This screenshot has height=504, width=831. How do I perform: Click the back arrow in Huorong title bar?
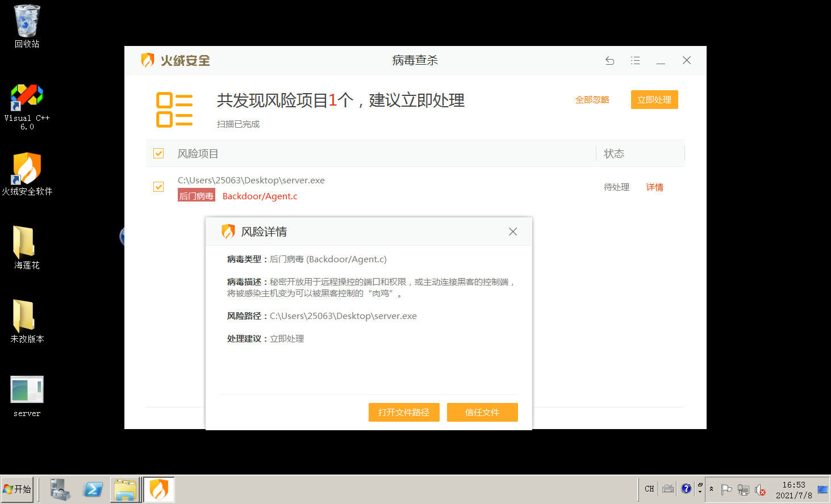coord(609,60)
